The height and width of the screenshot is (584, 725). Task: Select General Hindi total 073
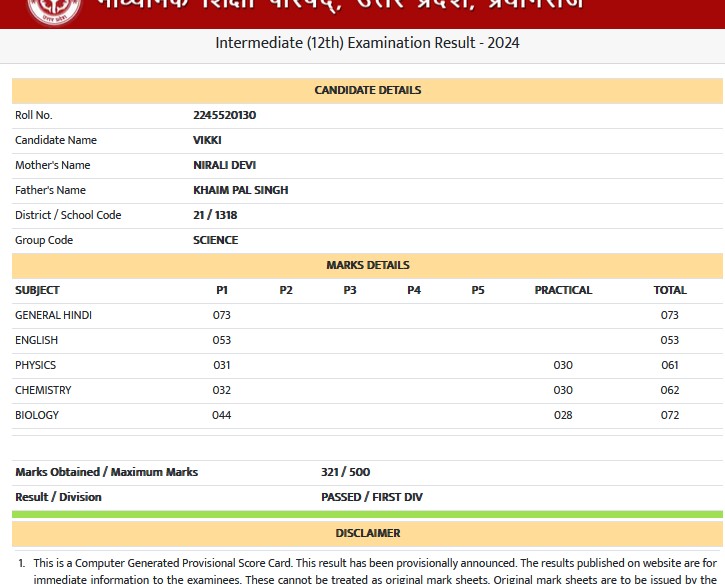670,315
